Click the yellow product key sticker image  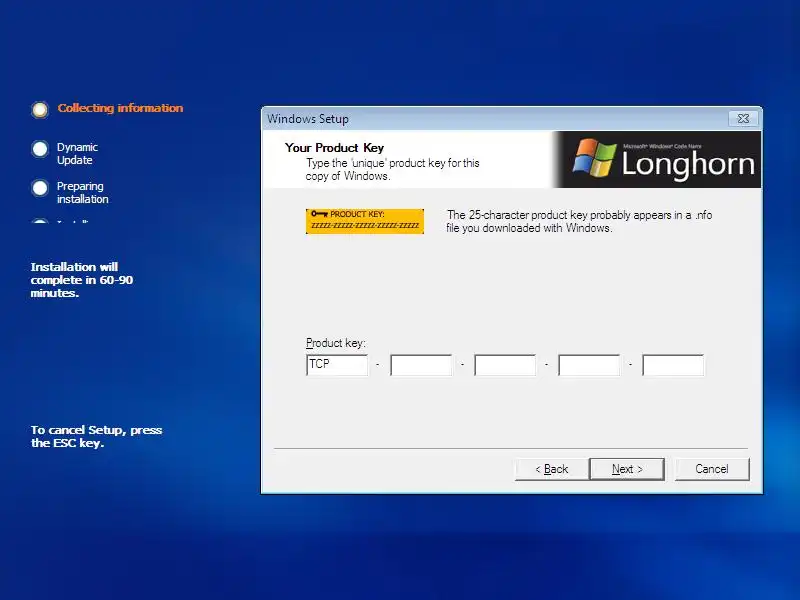click(365, 221)
